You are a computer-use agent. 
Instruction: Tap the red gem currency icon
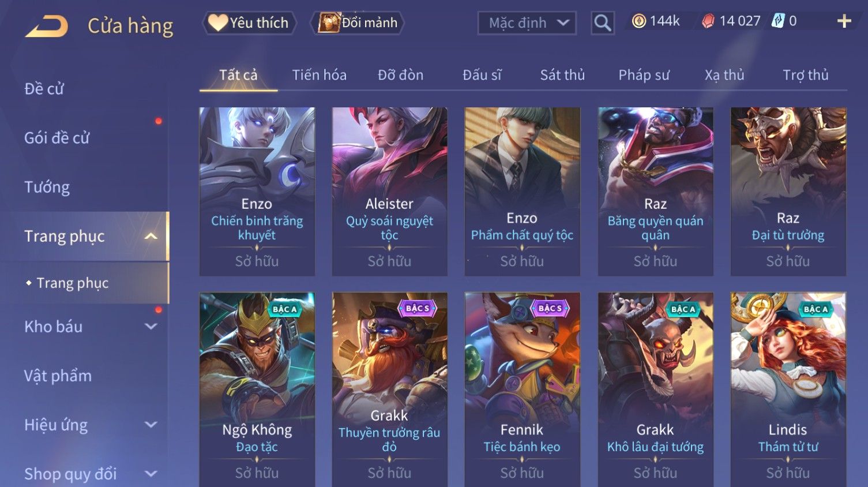click(708, 21)
